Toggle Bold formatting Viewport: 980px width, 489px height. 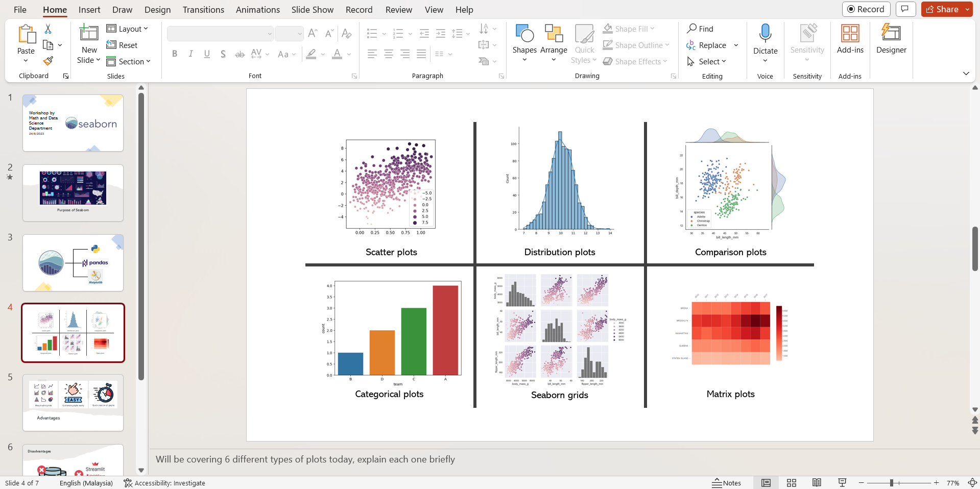[x=175, y=54]
